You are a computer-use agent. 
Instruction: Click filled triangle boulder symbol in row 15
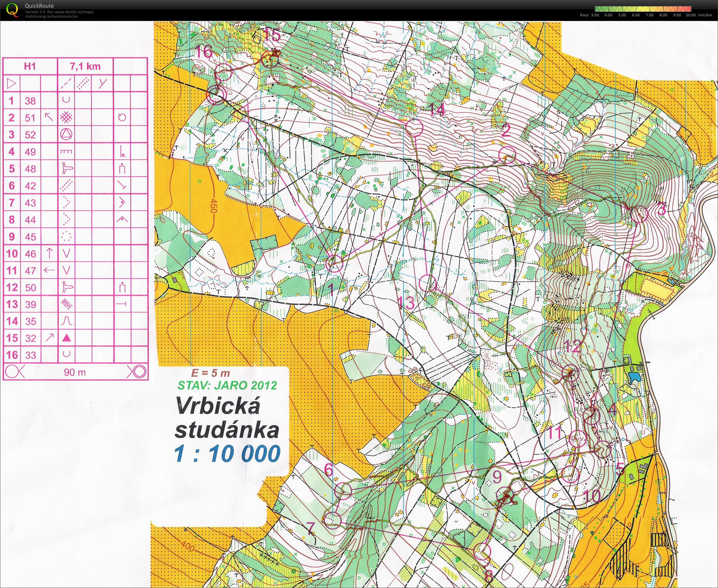pos(67,338)
